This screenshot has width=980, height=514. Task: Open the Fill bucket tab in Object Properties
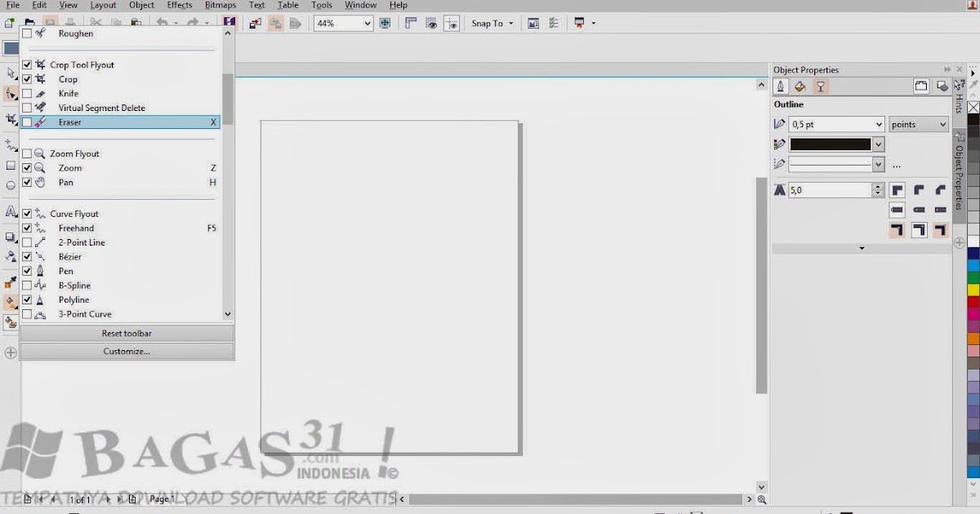click(x=800, y=86)
